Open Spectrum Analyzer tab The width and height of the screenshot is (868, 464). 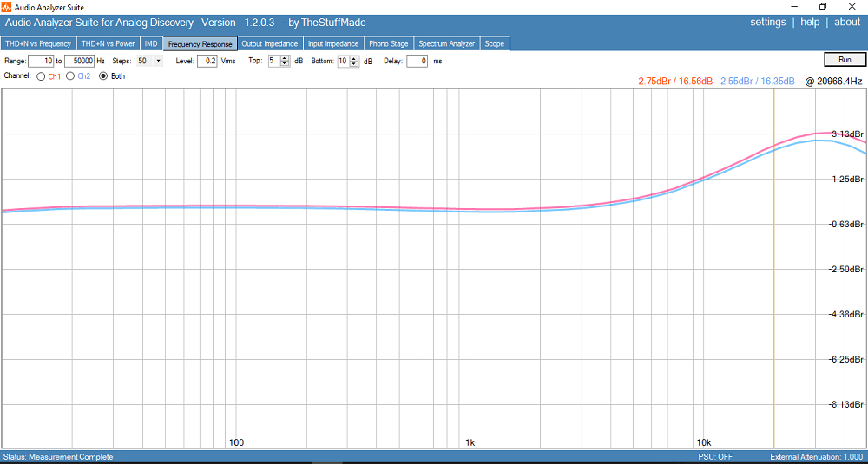tap(447, 43)
